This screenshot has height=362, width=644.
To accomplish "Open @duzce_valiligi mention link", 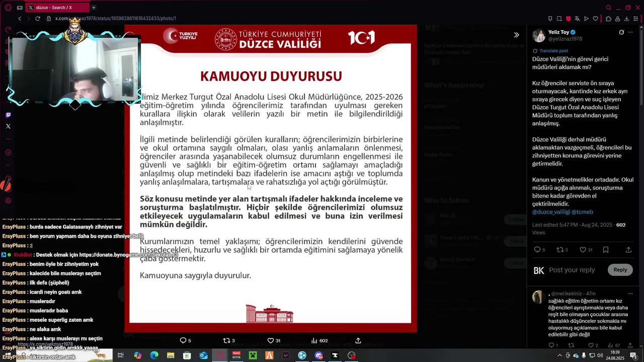I will tap(551, 212).
